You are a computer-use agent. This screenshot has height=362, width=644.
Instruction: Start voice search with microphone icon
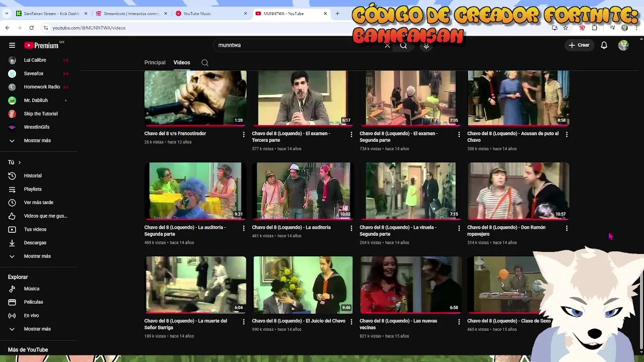(x=426, y=45)
